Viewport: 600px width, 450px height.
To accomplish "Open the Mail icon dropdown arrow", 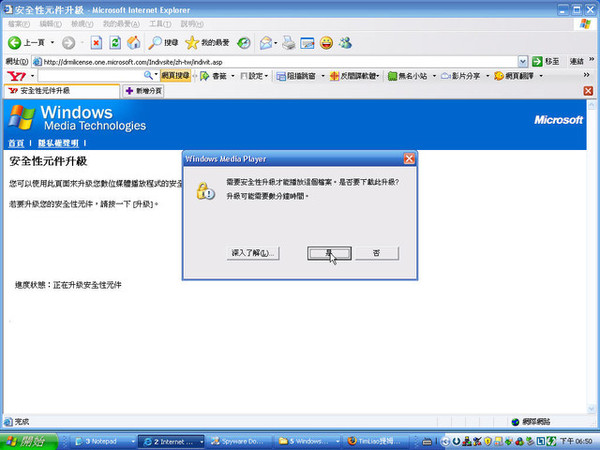I will click(276, 43).
